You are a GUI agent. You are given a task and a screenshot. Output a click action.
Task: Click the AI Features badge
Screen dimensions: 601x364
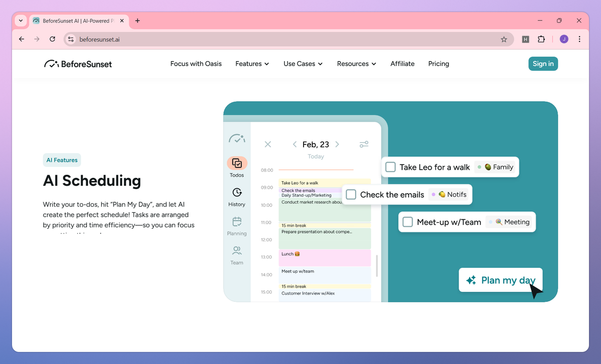[62, 160]
